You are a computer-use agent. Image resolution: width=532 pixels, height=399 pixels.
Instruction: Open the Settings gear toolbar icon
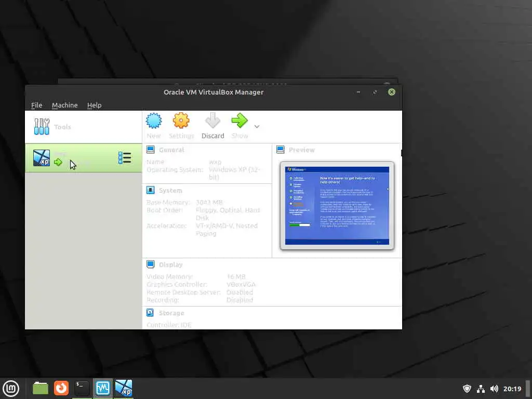point(181,121)
